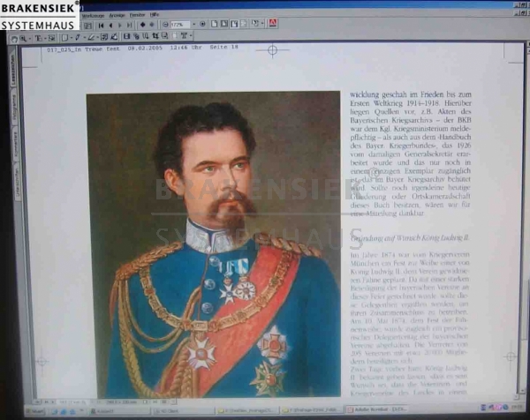
Task: Open the pencil tool options arrow
Action: click(x=84, y=37)
